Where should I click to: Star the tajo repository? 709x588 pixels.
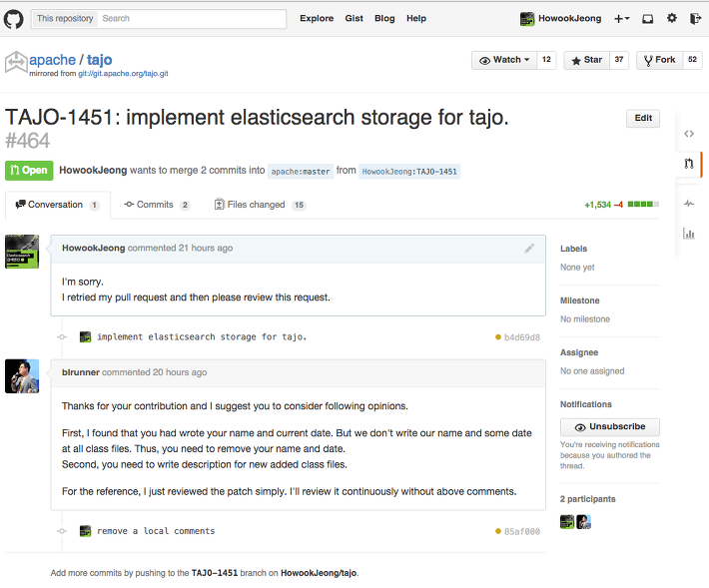pos(586,60)
